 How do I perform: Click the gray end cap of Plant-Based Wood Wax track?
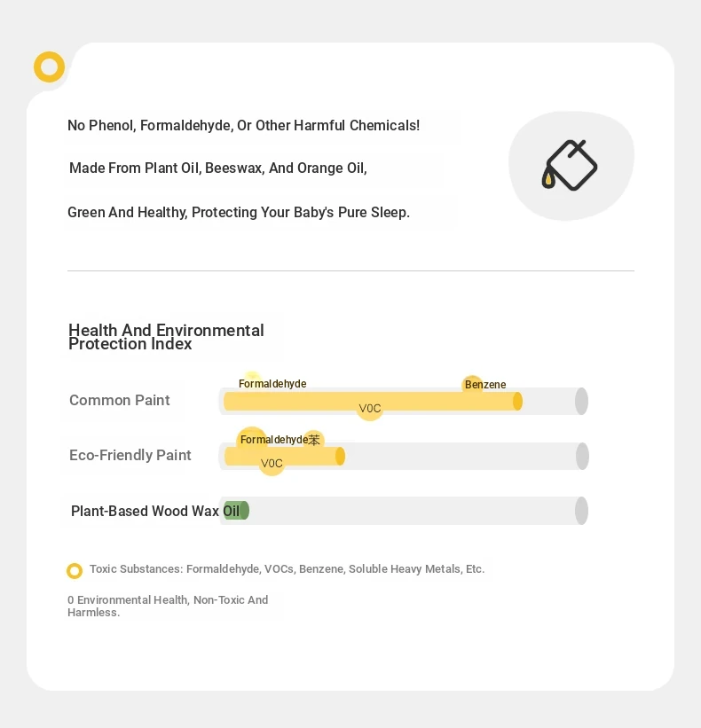[x=581, y=511]
